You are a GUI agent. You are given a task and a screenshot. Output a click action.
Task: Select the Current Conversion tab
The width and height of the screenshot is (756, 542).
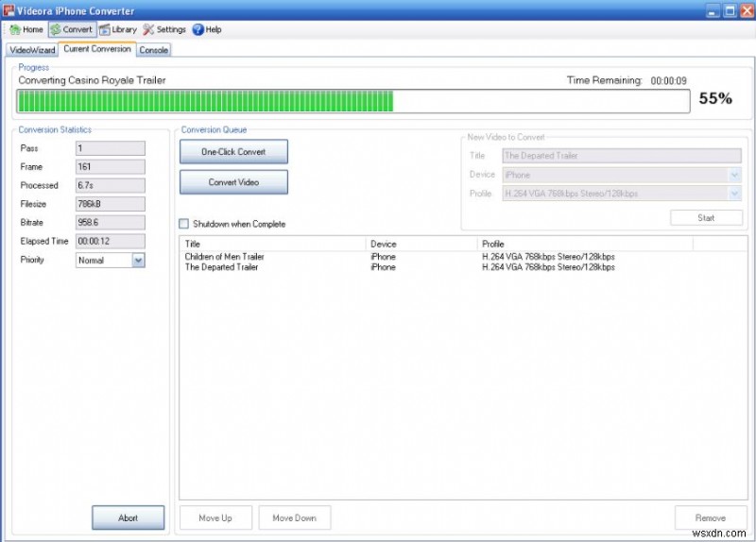pos(97,49)
